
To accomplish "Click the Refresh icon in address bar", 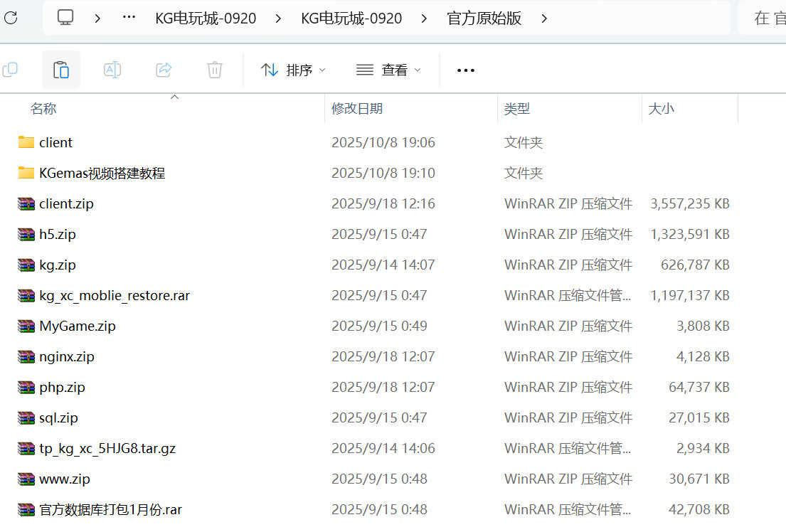I will tap(11, 18).
